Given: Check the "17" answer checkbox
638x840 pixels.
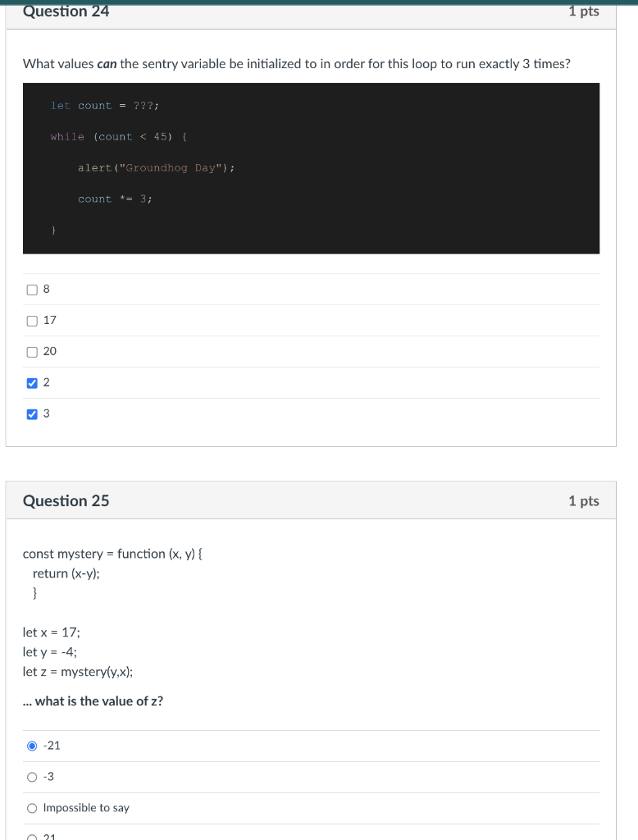Looking at the screenshot, I should click(31, 320).
